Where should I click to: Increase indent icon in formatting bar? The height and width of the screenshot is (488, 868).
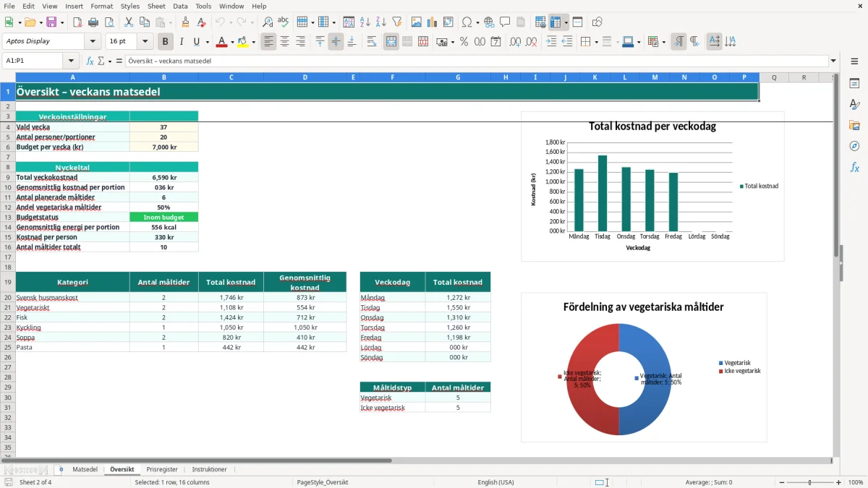coord(551,42)
